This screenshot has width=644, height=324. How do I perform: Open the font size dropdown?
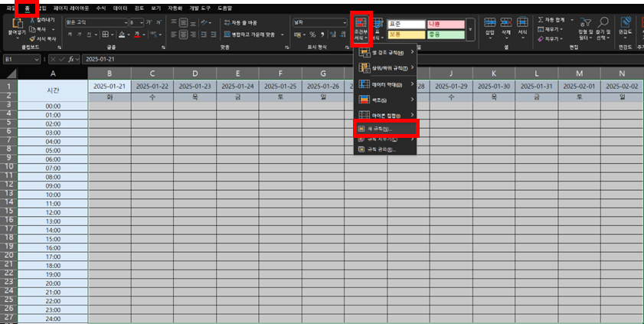[x=142, y=22]
